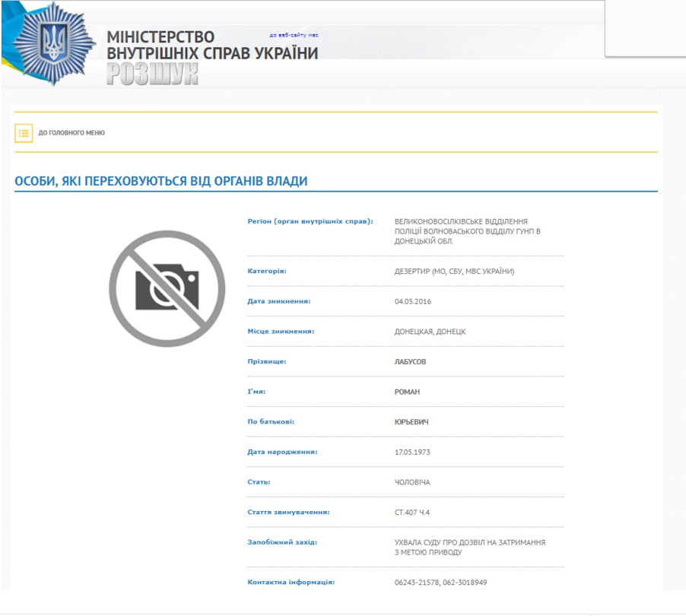686x616 pixels.
Task: Go to 'До головного меню' link
Action: 71,133
